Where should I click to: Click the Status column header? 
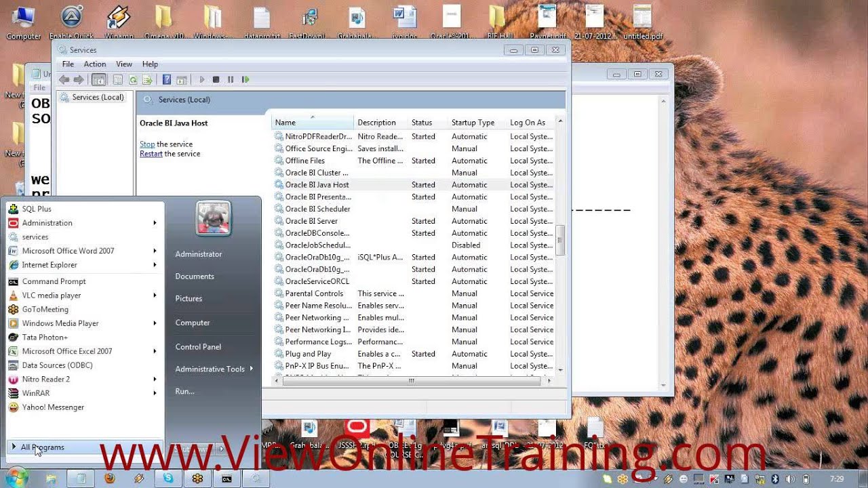coord(427,123)
